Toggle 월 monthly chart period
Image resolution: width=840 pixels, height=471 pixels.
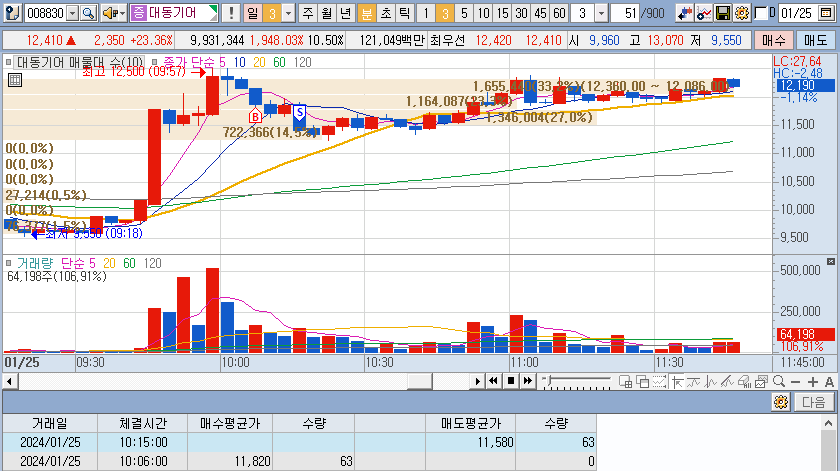(327, 13)
